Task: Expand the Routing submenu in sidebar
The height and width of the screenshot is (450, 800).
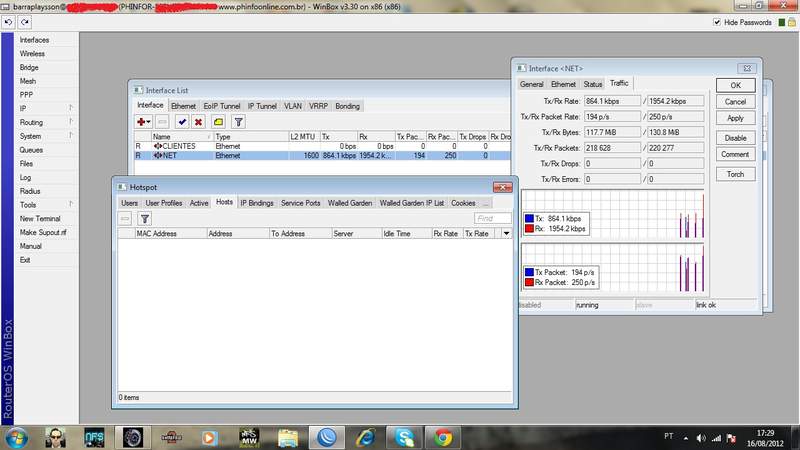Action: [71, 122]
